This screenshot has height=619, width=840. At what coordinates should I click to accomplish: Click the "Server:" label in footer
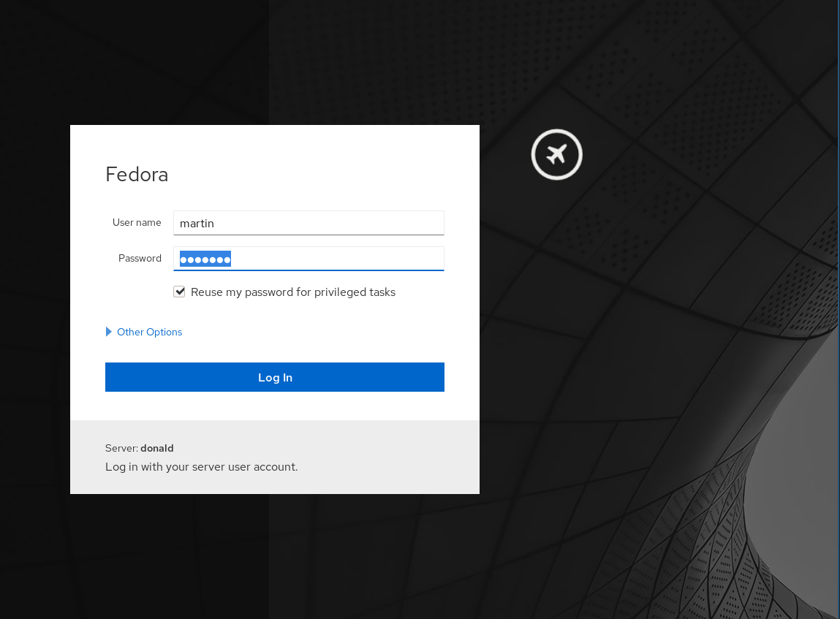(x=121, y=448)
